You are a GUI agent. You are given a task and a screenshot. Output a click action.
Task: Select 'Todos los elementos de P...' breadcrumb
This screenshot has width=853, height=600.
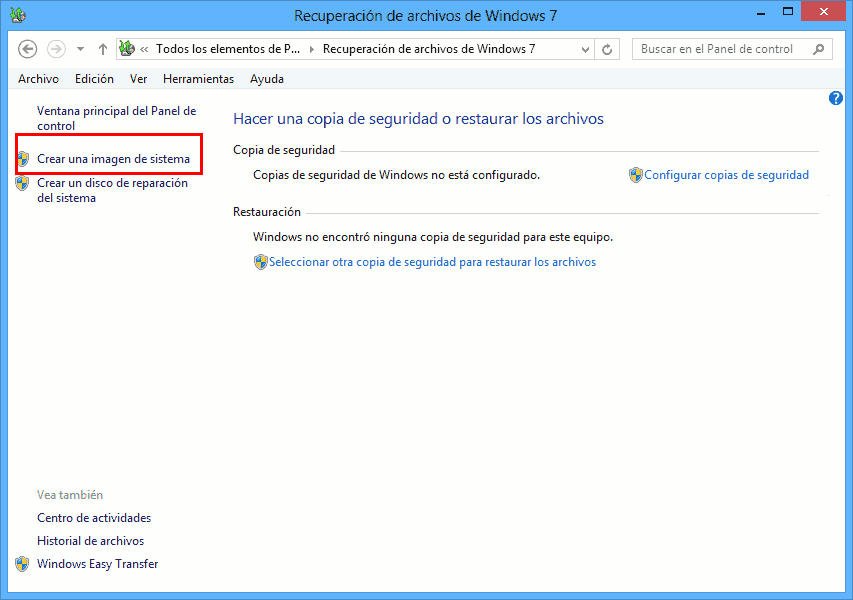228,49
